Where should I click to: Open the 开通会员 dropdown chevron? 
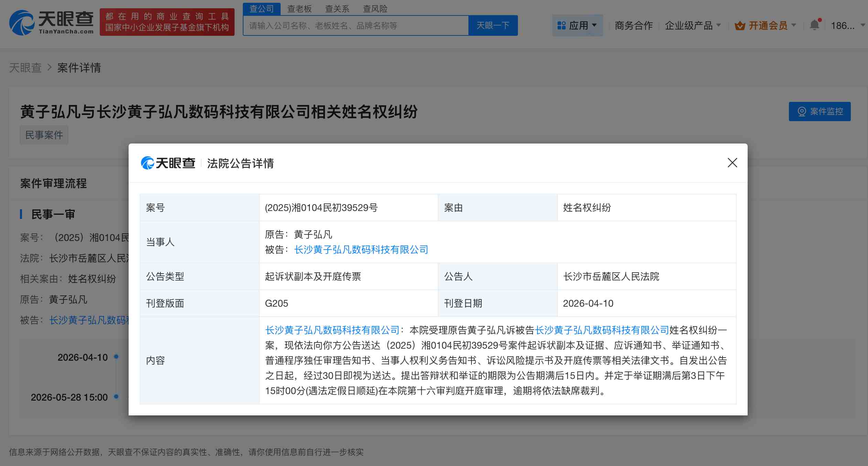[794, 25]
